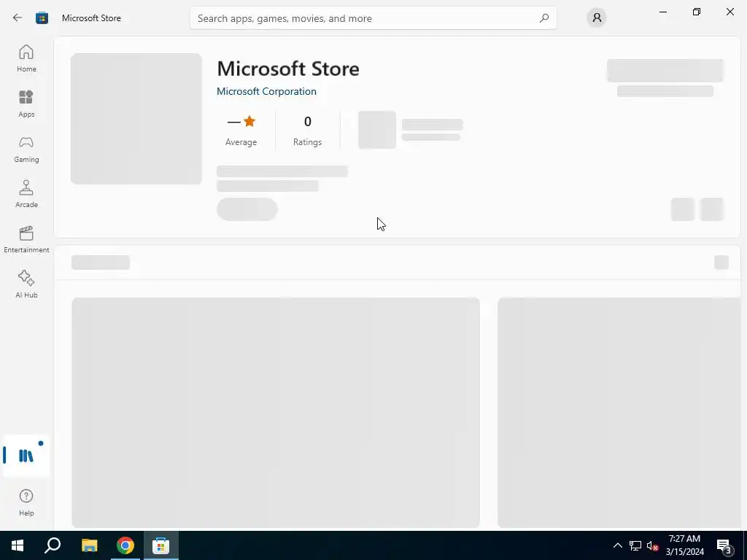This screenshot has height=560, width=747.
Task: Open the Gaming section in sidebar
Action: point(26,149)
